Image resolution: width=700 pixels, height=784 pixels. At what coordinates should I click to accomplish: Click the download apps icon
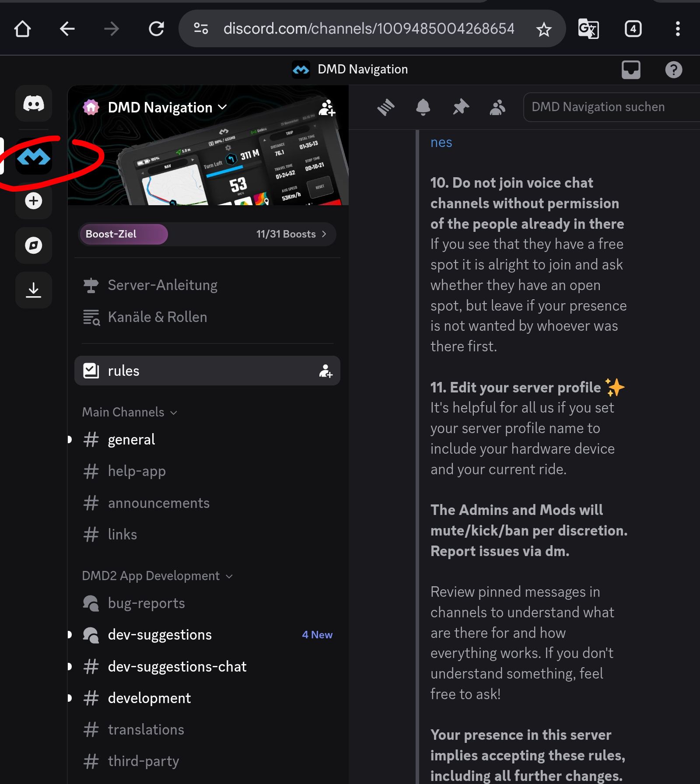34,290
